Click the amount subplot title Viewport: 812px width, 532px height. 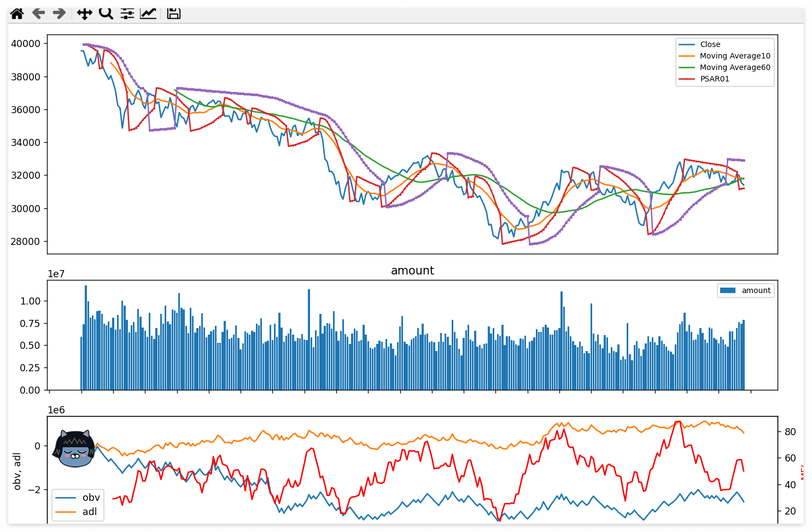(x=412, y=270)
